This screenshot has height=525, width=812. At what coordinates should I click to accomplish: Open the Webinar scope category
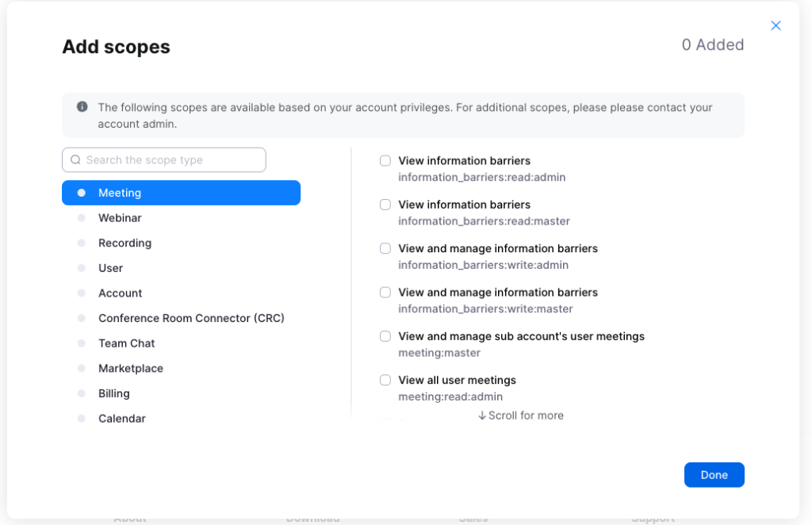pyautogui.click(x=120, y=218)
